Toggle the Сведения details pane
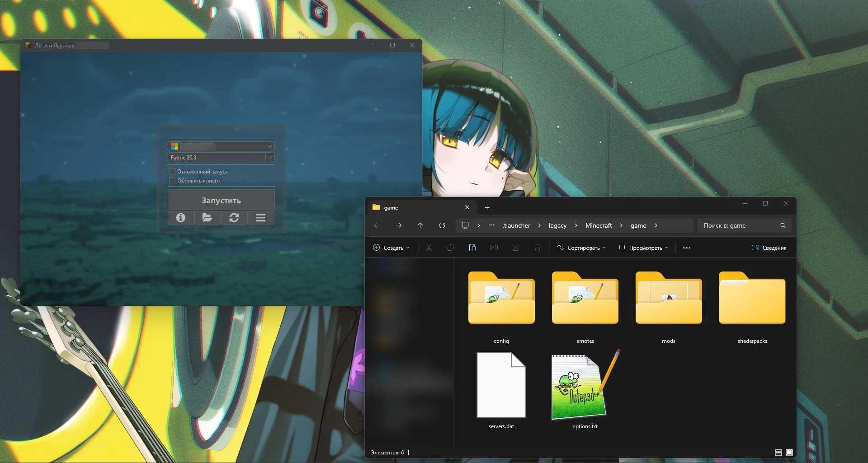 tap(769, 248)
